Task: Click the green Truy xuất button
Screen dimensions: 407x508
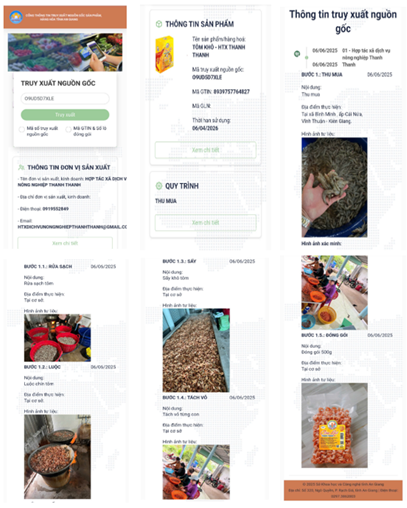Action: [x=65, y=115]
